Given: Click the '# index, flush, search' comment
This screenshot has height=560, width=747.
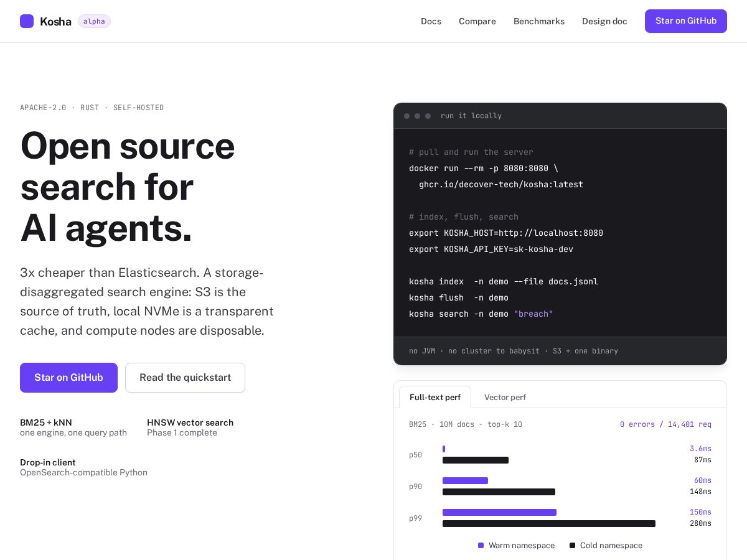Looking at the screenshot, I should (x=464, y=217).
